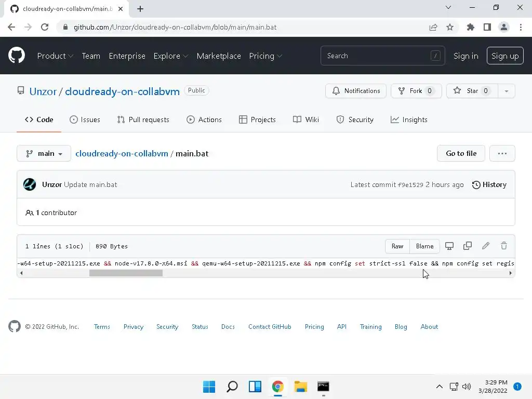Click the Sign up button

click(505, 56)
